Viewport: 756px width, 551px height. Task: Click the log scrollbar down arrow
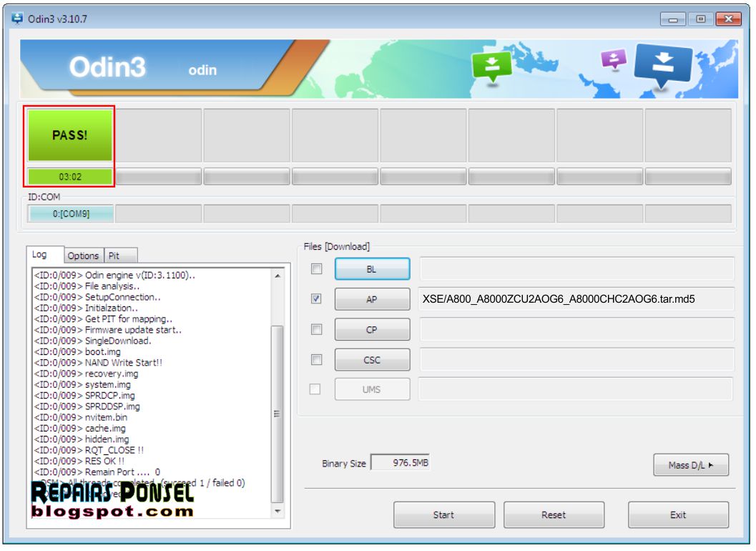click(278, 511)
